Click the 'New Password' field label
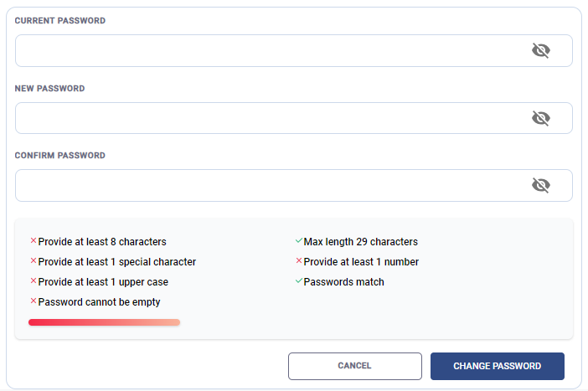 50,88
